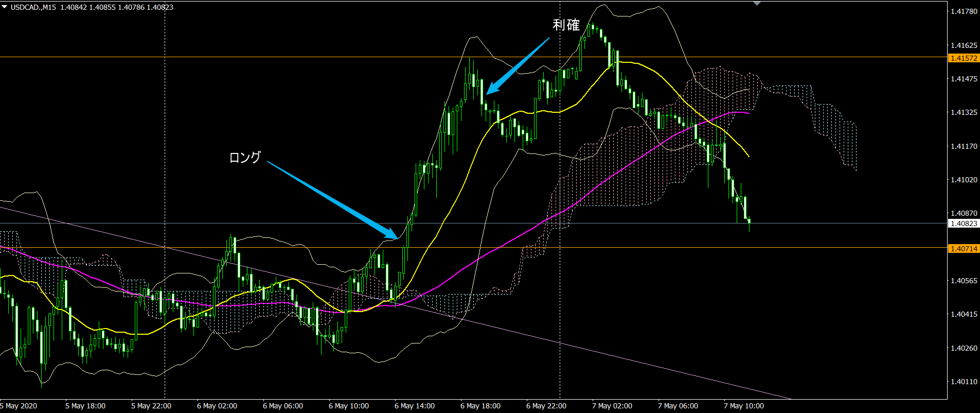Click price scale value 1.40870
The height and width of the screenshot is (413, 980).
964,213
